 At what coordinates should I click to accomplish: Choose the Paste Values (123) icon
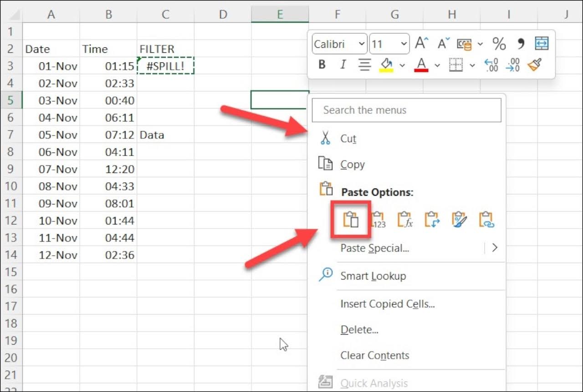(378, 220)
